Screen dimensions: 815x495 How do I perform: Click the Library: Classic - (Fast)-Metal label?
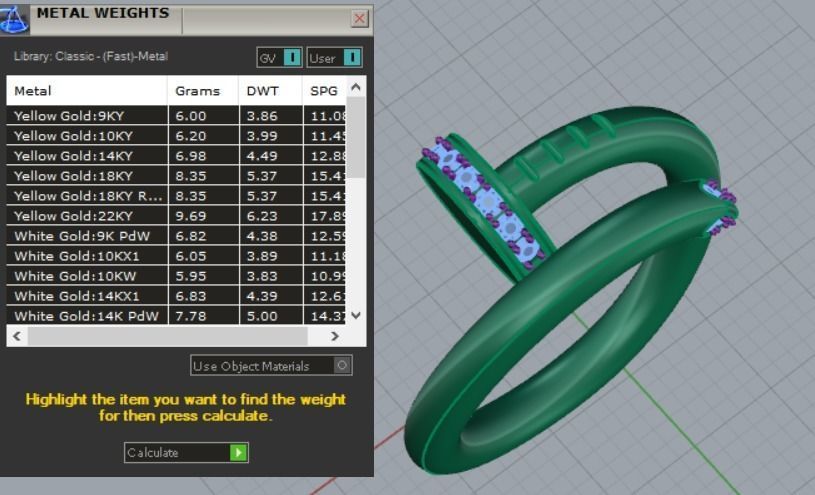click(90, 56)
